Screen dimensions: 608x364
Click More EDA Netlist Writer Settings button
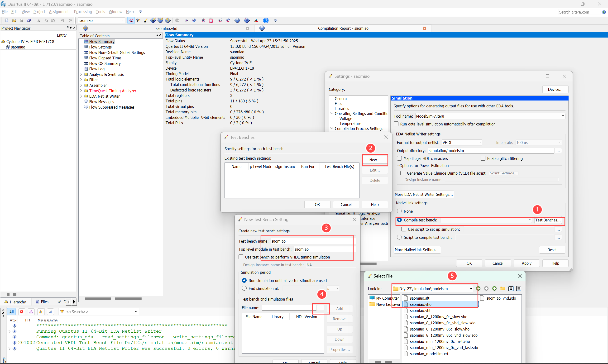[x=423, y=194]
